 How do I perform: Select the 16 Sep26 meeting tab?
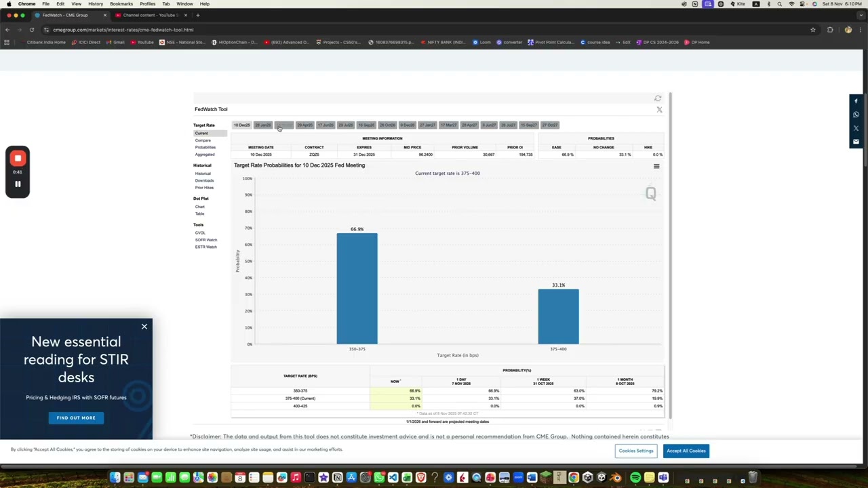point(366,125)
